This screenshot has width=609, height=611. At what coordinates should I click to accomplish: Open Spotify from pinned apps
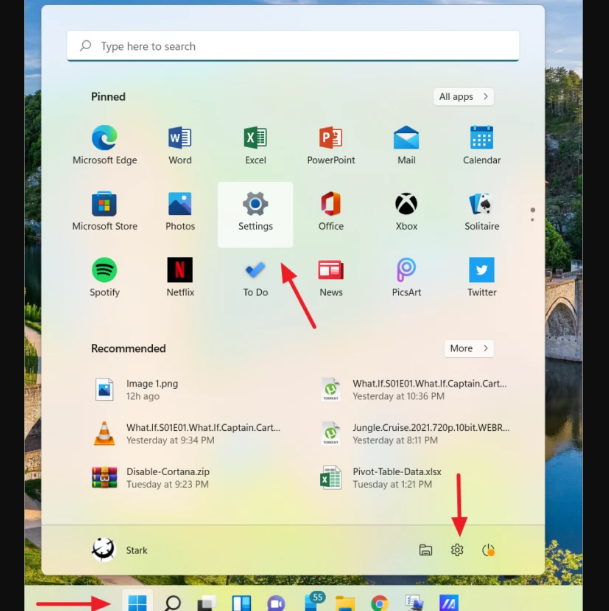tap(104, 277)
